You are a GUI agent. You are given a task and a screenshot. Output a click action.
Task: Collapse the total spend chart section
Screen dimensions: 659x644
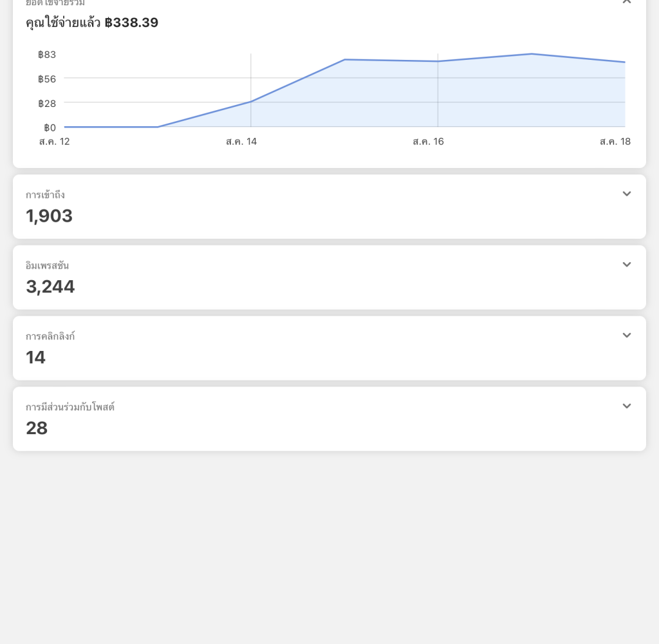point(626,3)
